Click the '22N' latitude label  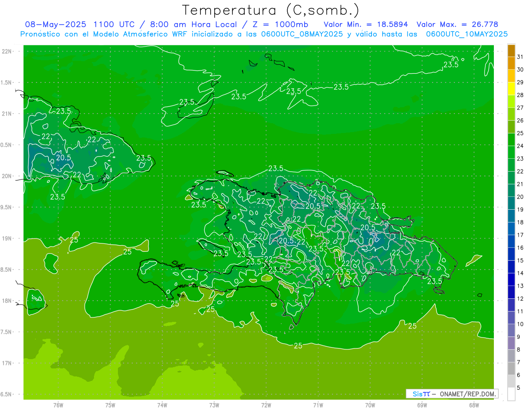(x=6, y=51)
